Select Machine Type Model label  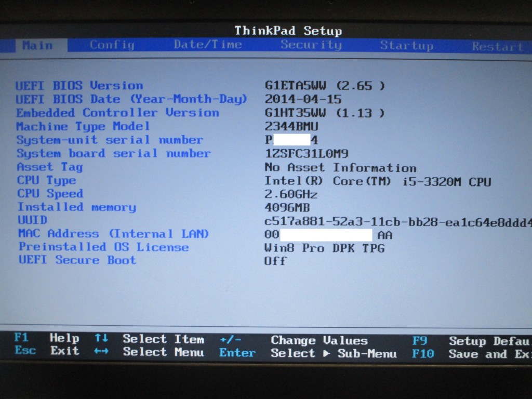[x=83, y=126]
